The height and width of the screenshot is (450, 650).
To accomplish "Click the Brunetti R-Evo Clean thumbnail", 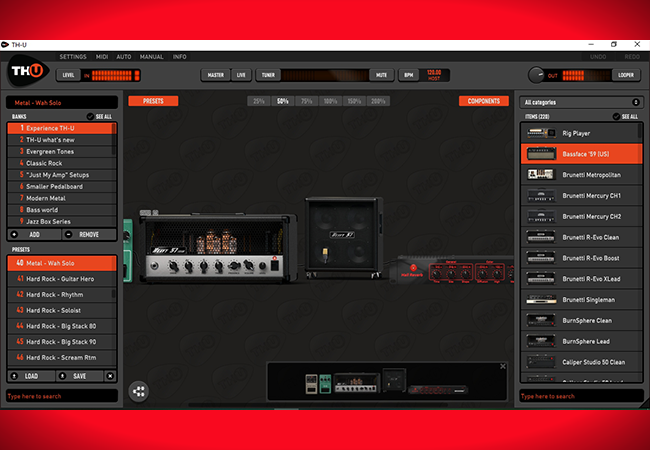I will tap(541, 237).
